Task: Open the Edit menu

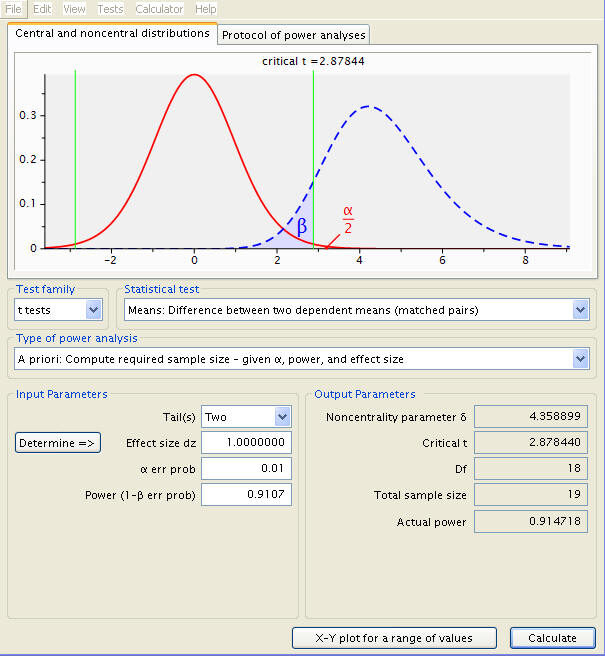Action: click(42, 9)
